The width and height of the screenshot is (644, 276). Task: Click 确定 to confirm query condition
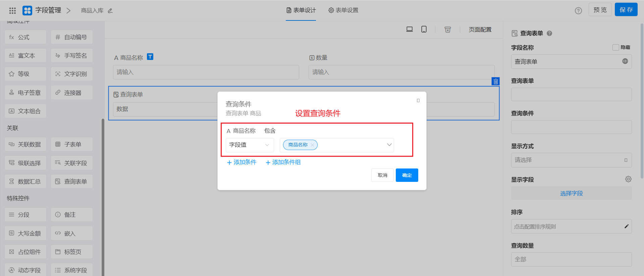tap(407, 175)
